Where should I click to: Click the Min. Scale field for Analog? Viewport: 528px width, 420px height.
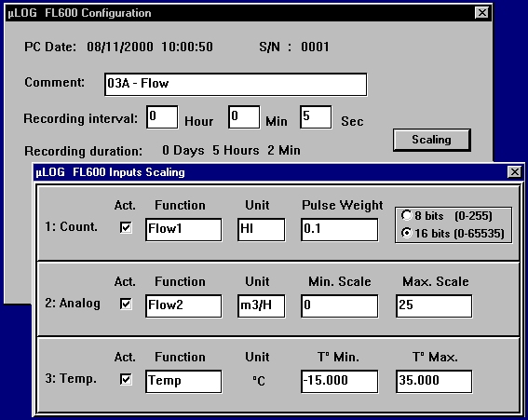point(339,306)
